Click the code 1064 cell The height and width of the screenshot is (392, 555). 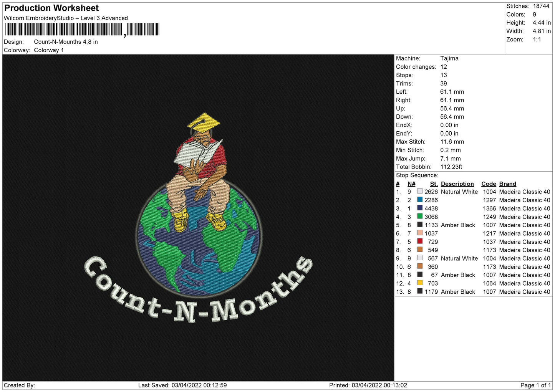pos(489,283)
